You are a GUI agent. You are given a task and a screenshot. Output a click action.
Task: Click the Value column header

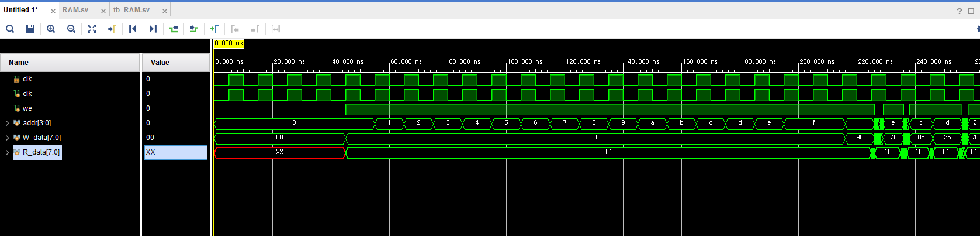point(176,63)
